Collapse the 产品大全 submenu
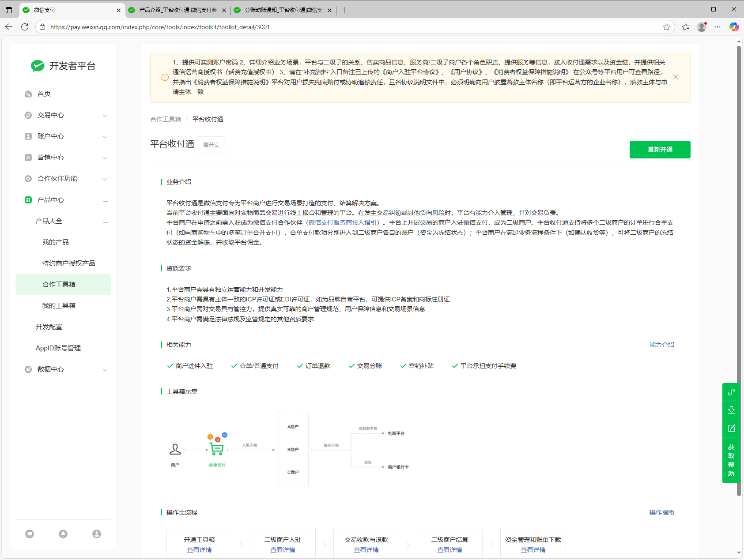The height and width of the screenshot is (560, 744). (x=106, y=222)
